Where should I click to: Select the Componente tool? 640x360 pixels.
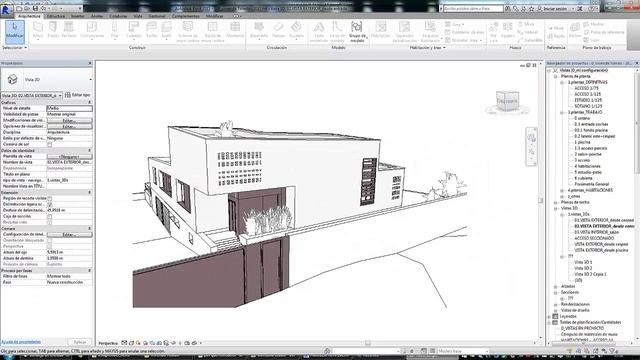click(92, 30)
